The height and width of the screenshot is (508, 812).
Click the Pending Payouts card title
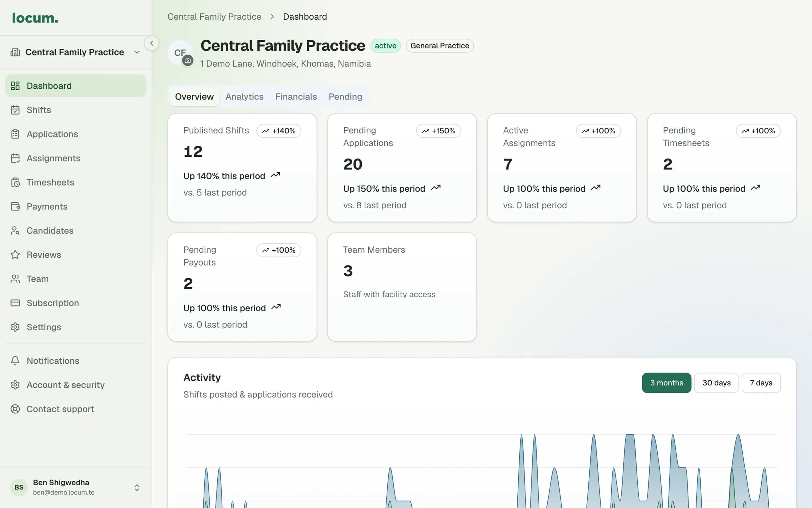[200, 256]
